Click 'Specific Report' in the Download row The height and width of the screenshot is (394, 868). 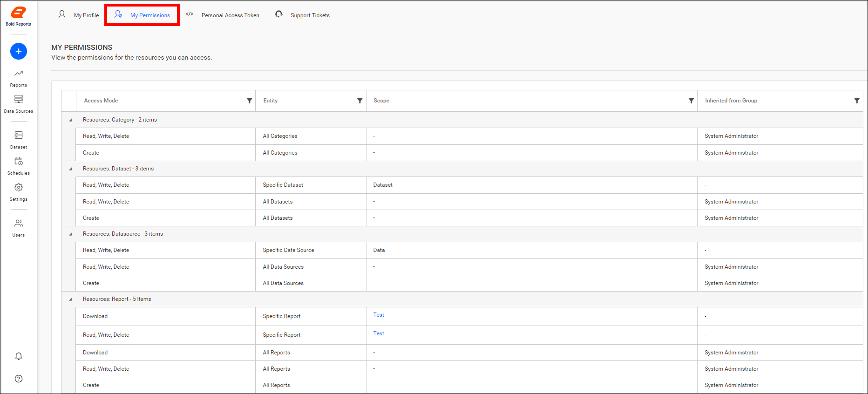(282, 316)
